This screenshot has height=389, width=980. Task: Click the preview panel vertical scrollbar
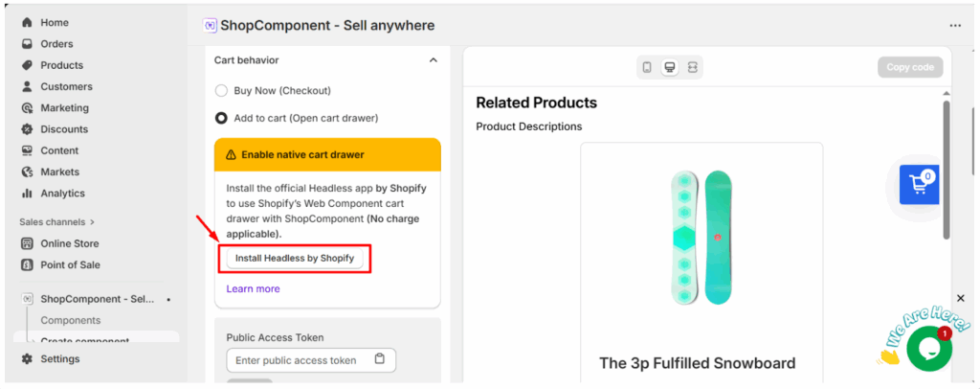tap(946, 172)
